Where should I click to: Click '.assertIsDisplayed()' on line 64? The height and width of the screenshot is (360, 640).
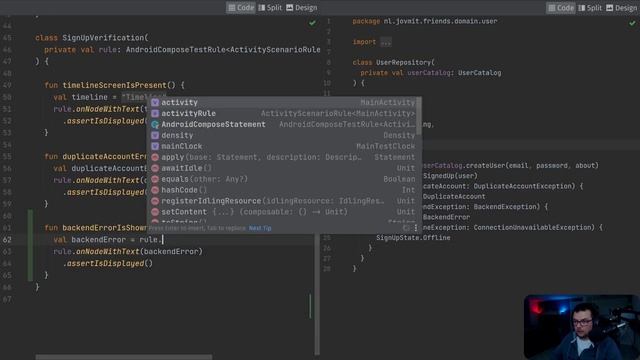[x=108, y=264]
